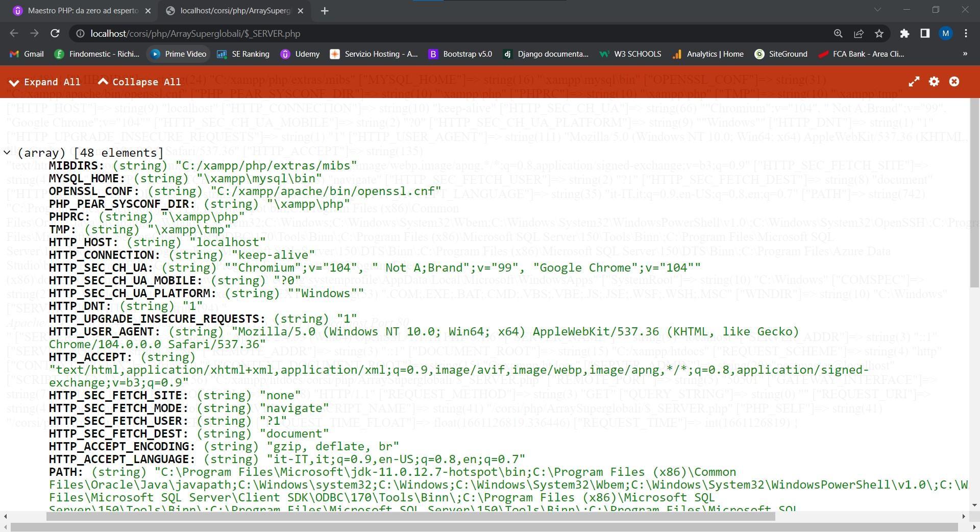Go forward in browser history
The width and height of the screenshot is (980, 532).
[34, 33]
